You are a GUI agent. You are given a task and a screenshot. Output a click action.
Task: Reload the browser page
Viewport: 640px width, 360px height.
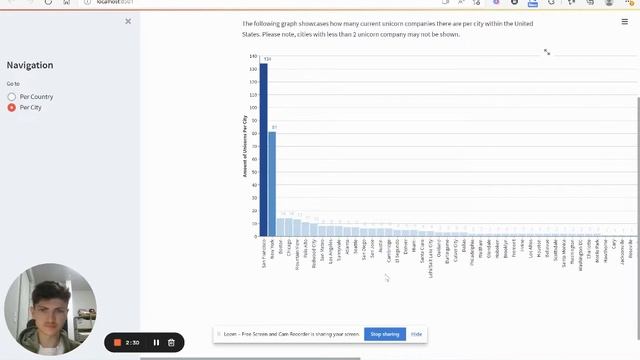tap(48, 2)
